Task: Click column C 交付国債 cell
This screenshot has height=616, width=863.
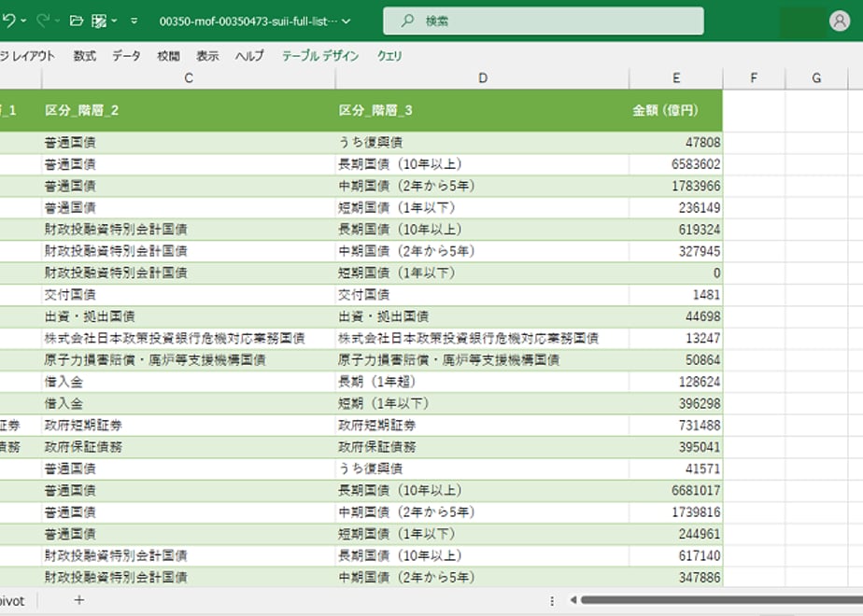Action: pyautogui.click(x=189, y=295)
